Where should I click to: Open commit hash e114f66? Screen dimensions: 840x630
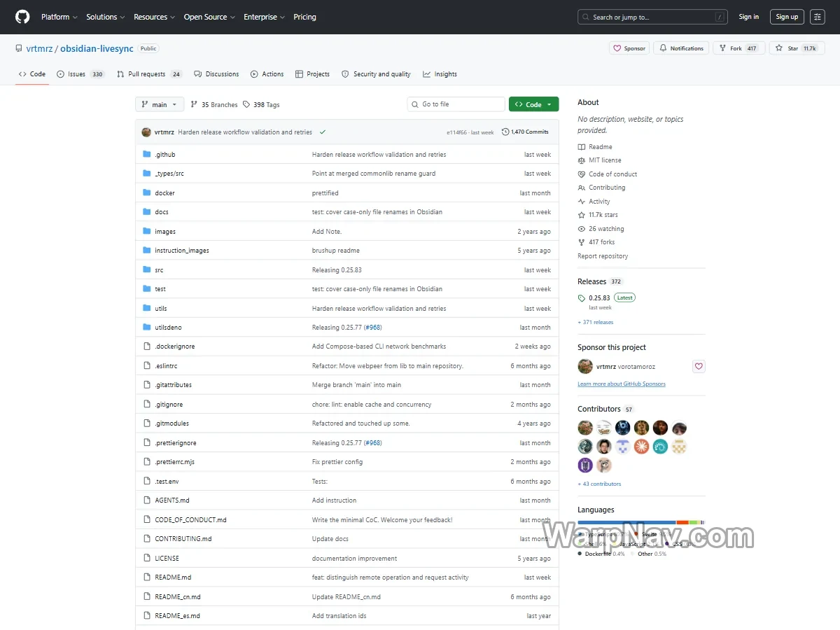pos(457,132)
